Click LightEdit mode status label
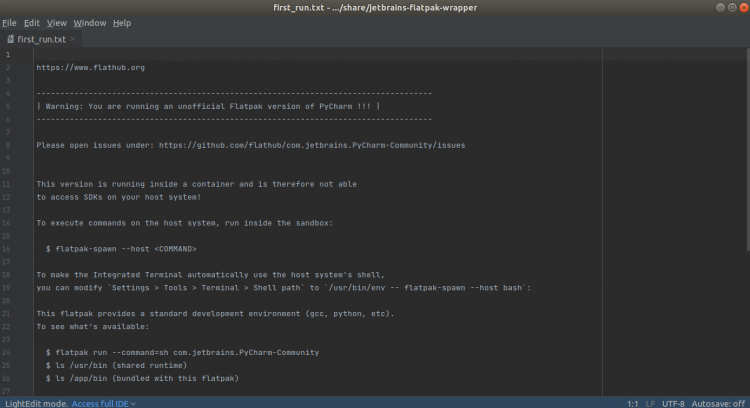The width and height of the screenshot is (750, 408). click(x=36, y=404)
